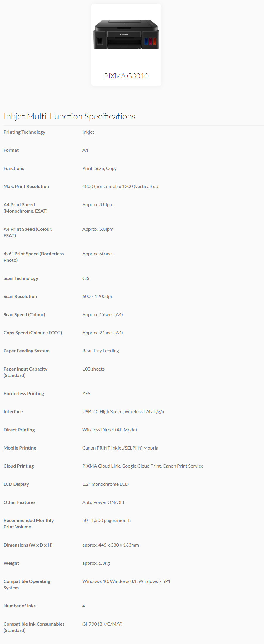Click the 4800 x 1200 dpi resolution value
This screenshot has height=644, width=264.
point(121,187)
